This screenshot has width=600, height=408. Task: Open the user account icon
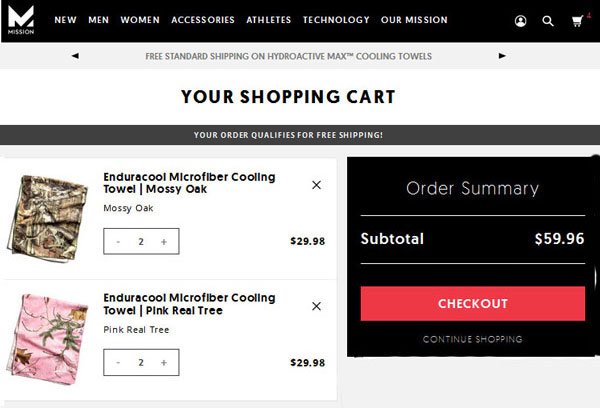click(x=520, y=21)
